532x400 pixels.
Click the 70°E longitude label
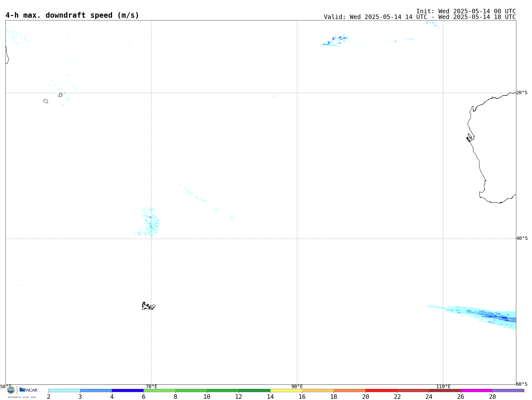tap(151, 386)
